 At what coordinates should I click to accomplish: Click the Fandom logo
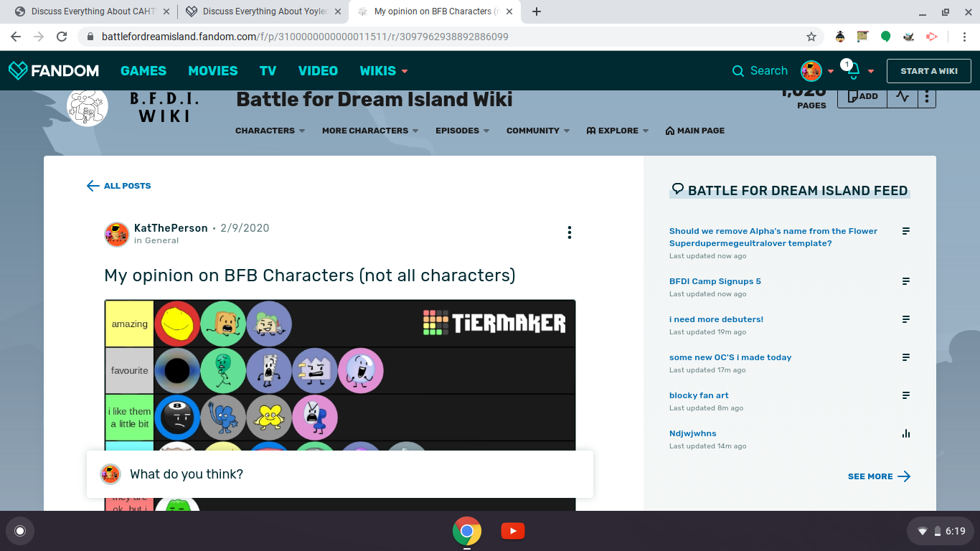pyautogui.click(x=54, y=70)
